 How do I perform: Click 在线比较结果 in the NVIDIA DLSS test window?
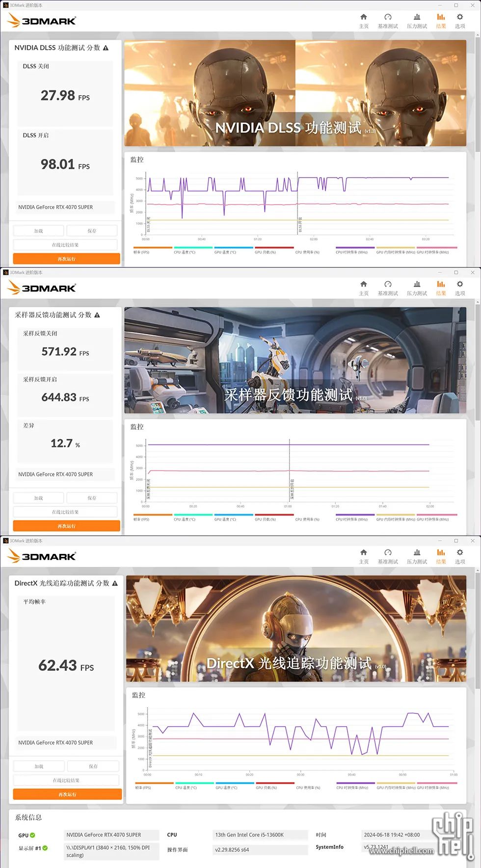click(x=65, y=245)
